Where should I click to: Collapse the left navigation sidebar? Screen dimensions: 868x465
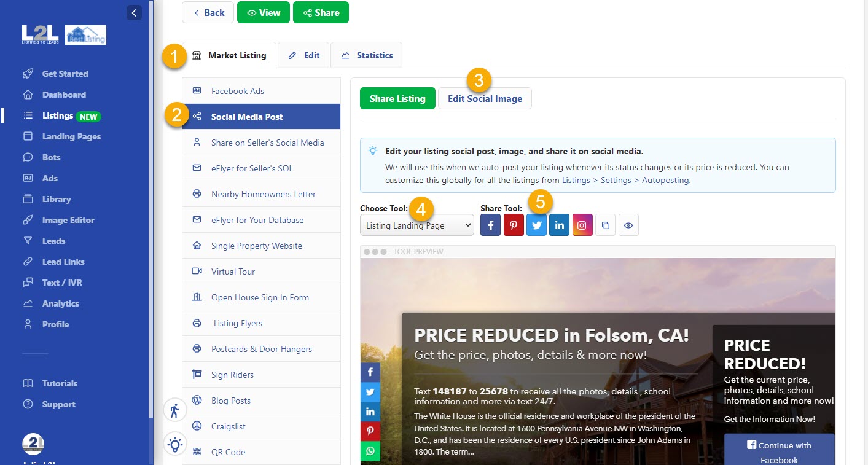(134, 12)
